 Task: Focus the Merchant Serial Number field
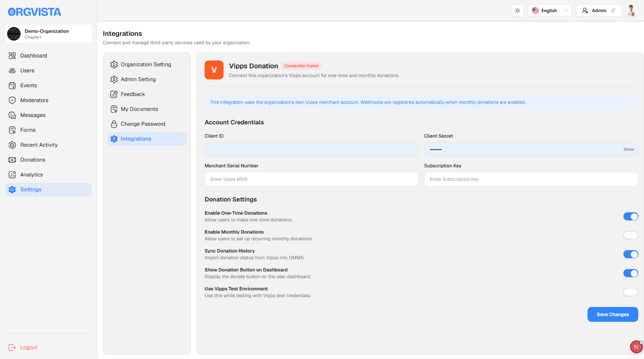312,179
